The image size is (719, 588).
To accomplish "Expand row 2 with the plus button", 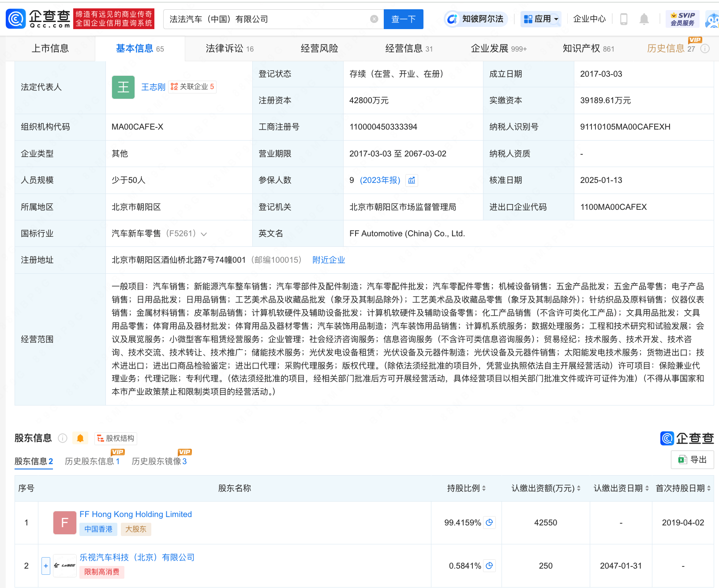I will click(x=46, y=566).
